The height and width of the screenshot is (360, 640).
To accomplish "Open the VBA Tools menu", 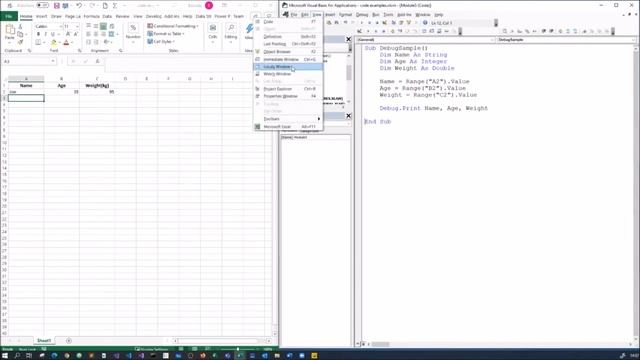I will (x=388, y=15).
